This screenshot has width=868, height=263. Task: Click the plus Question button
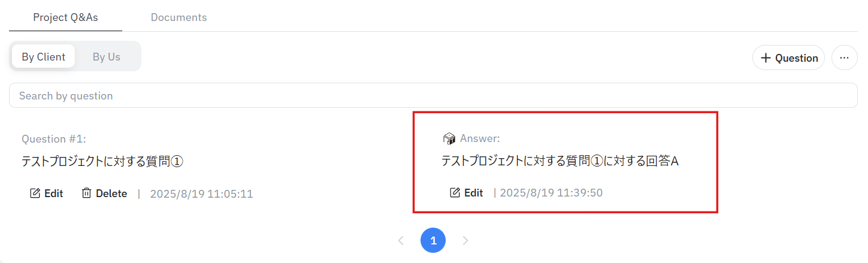pyautogui.click(x=788, y=58)
